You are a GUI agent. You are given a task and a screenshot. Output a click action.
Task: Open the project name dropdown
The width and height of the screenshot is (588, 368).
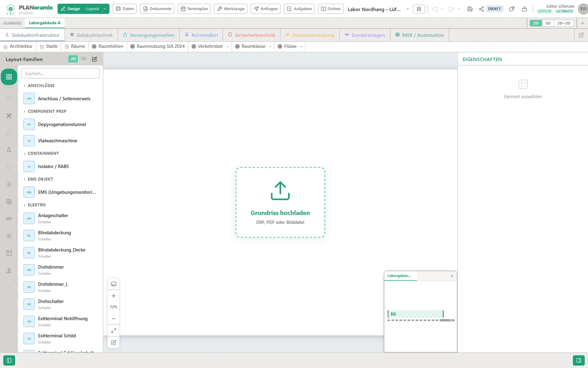(408, 9)
